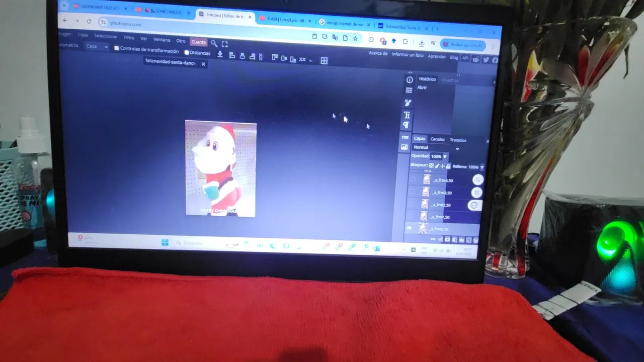Open the Brush settings panel icon
Image resolution: width=644 pixels, height=362 pixels.
408,103
